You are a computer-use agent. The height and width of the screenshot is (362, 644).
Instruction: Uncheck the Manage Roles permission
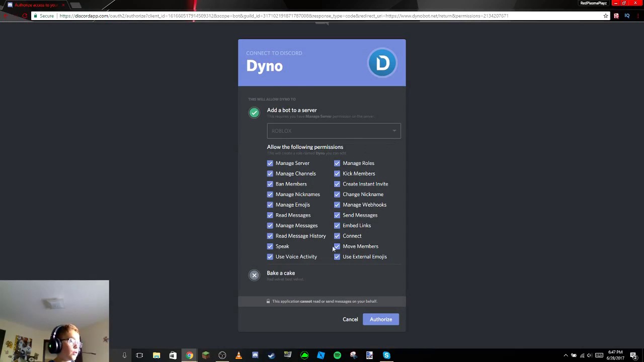[337, 163]
